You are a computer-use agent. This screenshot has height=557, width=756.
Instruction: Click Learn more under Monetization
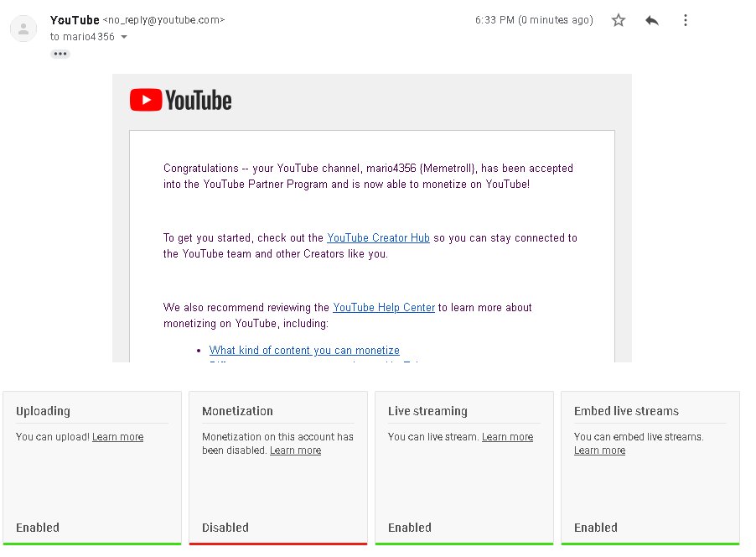click(x=295, y=450)
